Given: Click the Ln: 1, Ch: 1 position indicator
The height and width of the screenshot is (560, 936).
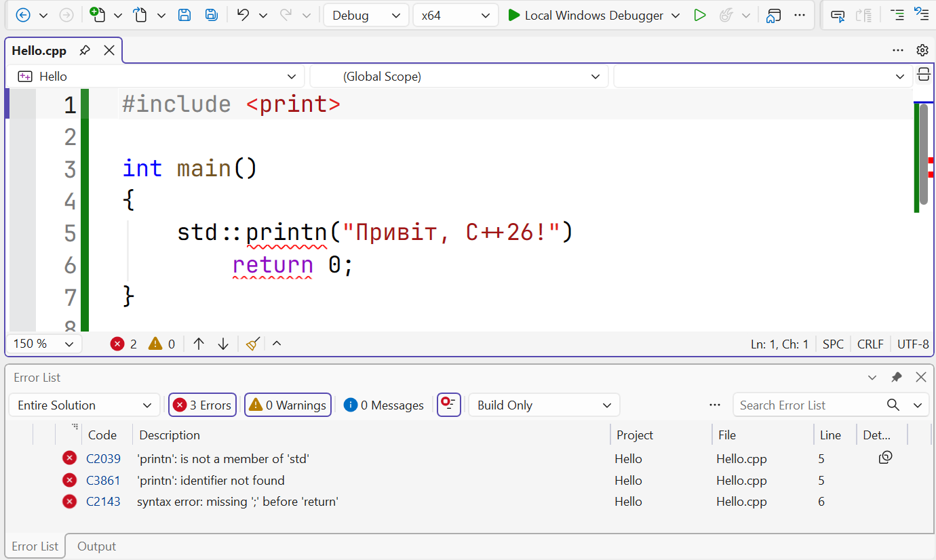Looking at the screenshot, I should pyautogui.click(x=779, y=344).
